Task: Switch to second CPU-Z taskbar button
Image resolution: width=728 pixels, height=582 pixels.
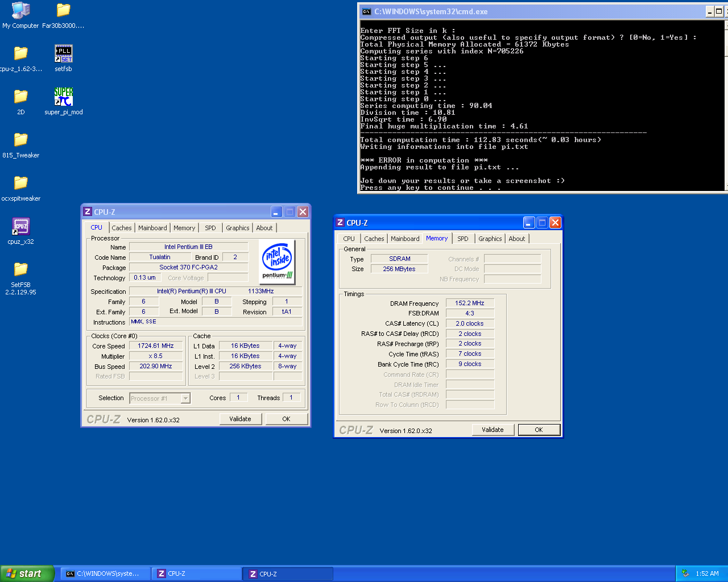Action: click(288, 573)
